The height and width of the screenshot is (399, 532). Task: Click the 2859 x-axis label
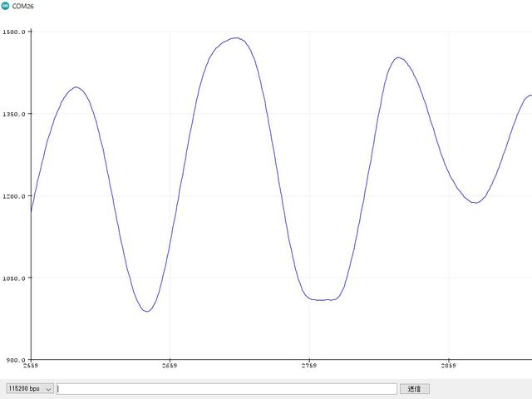tap(448, 366)
